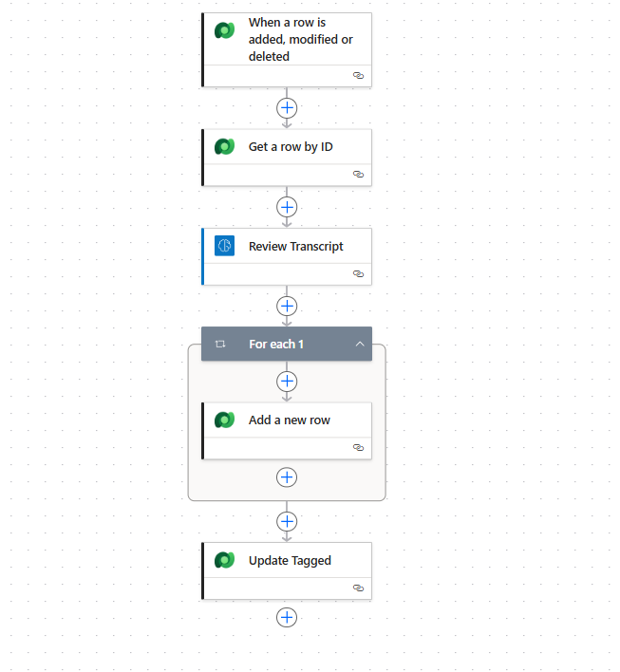620x672 pixels.
Task: Click connection link icon on the trigger card
Action: point(358,75)
